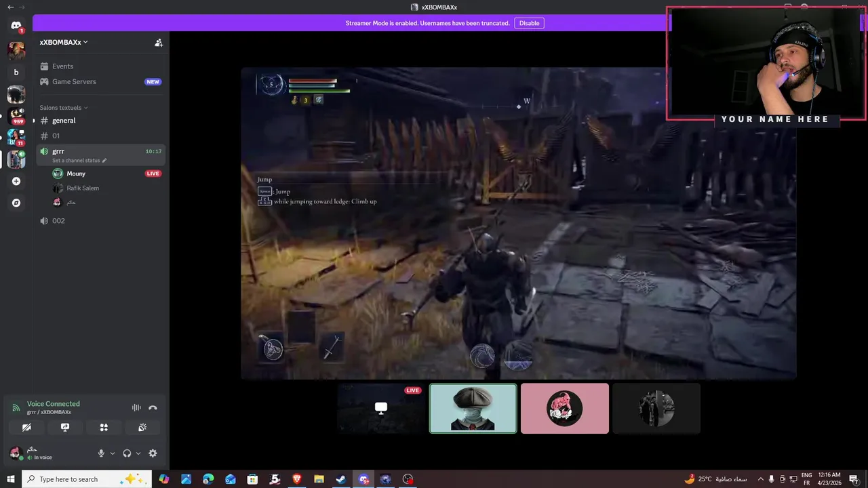868x488 pixels.
Task: Click Set a channel status
Action: pyautogui.click(x=79, y=161)
